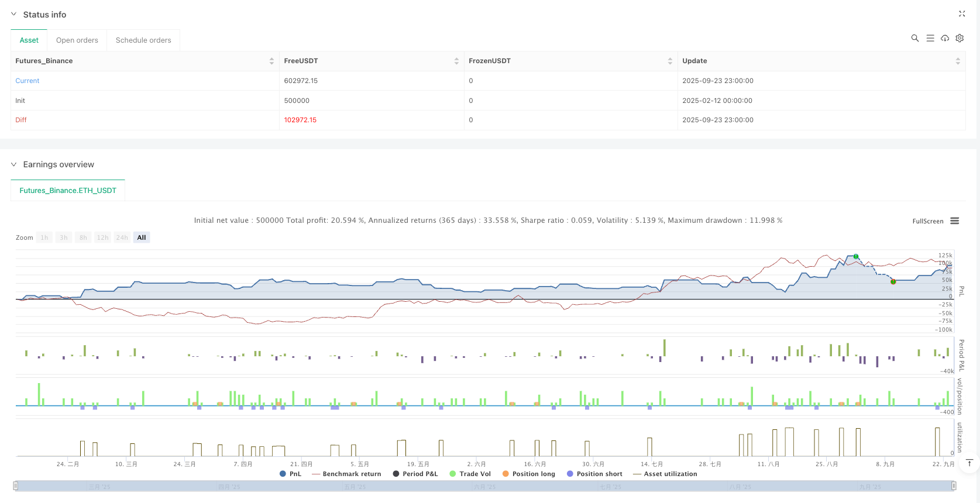Click the left handle of chart range navigator
Image resolution: width=980 pixels, height=503 pixels.
(x=16, y=485)
